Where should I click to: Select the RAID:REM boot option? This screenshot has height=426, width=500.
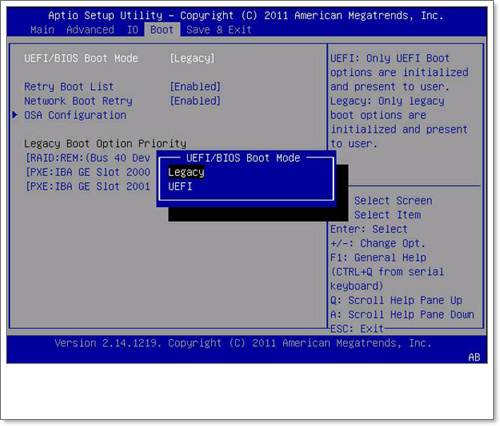coord(88,158)
